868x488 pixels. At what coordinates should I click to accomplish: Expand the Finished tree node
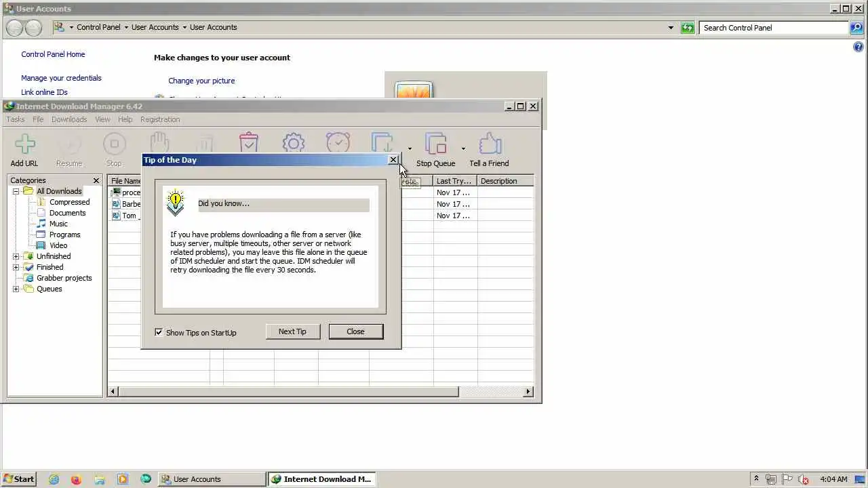(x=16, y=267)
